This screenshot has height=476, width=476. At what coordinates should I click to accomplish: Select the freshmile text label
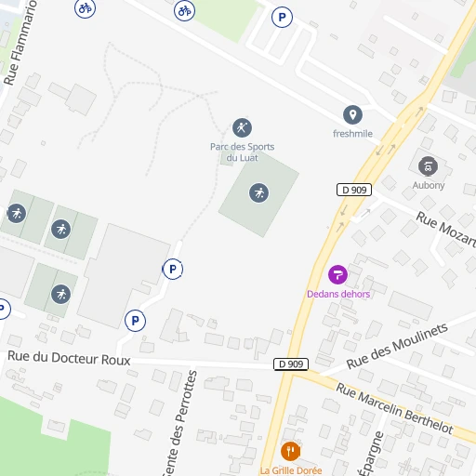pyautogui.click(x=352, y=134)
